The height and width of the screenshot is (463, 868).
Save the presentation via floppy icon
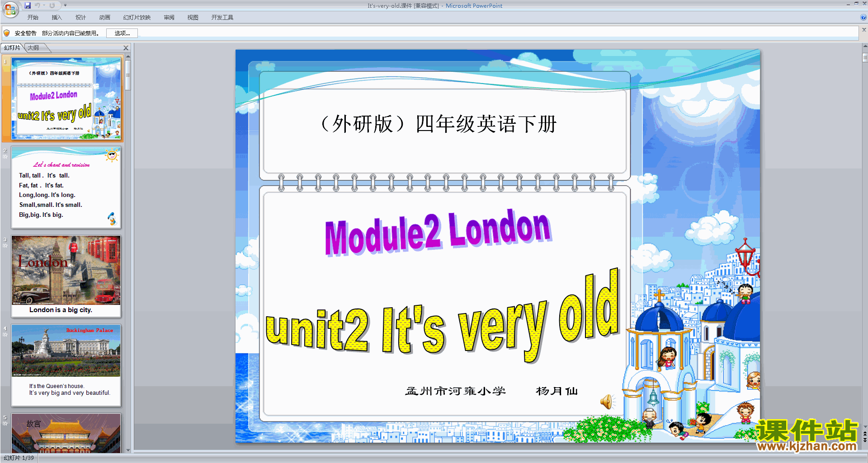click(x=28, y=5)
